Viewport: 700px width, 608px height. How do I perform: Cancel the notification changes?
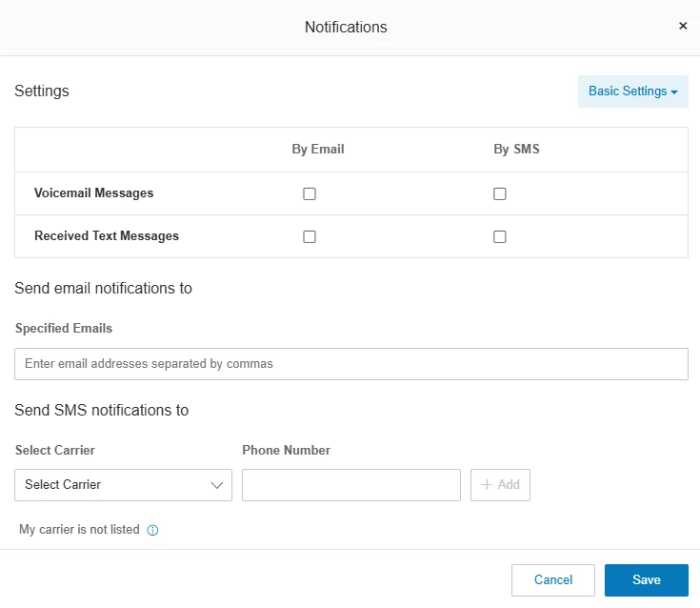tap(552, 580)
